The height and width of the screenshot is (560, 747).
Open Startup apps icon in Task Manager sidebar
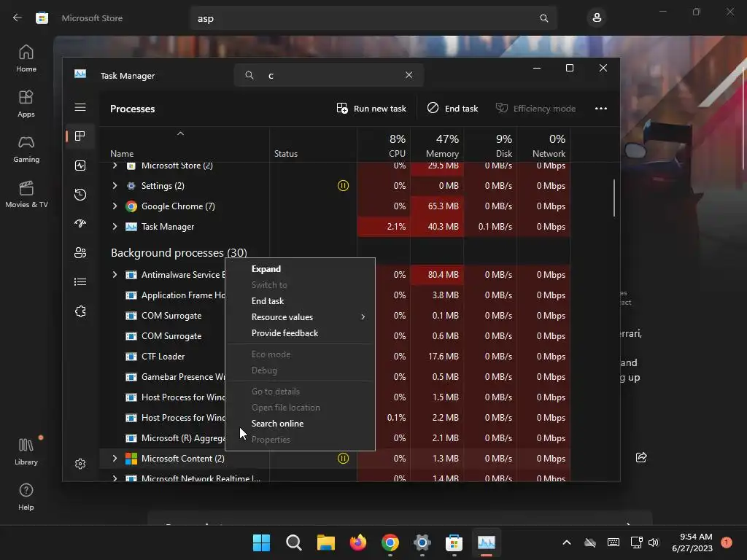[80, 223]
